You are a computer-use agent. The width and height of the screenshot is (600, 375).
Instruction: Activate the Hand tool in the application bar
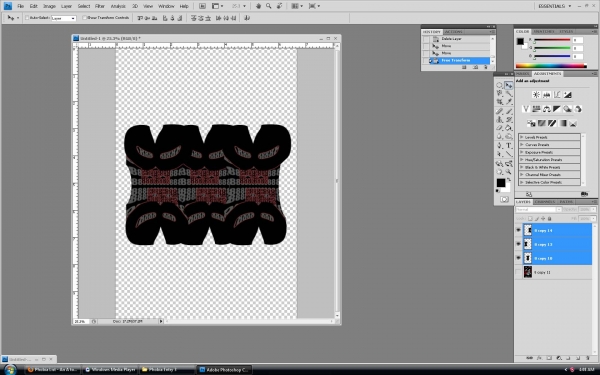click(x=258, y=6)
